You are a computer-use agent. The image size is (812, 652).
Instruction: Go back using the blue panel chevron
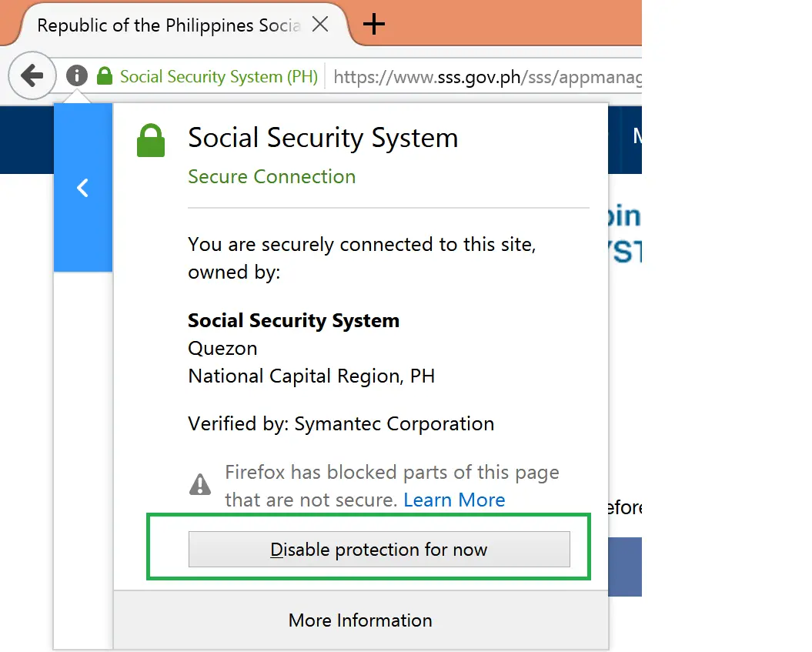point(83,188)
